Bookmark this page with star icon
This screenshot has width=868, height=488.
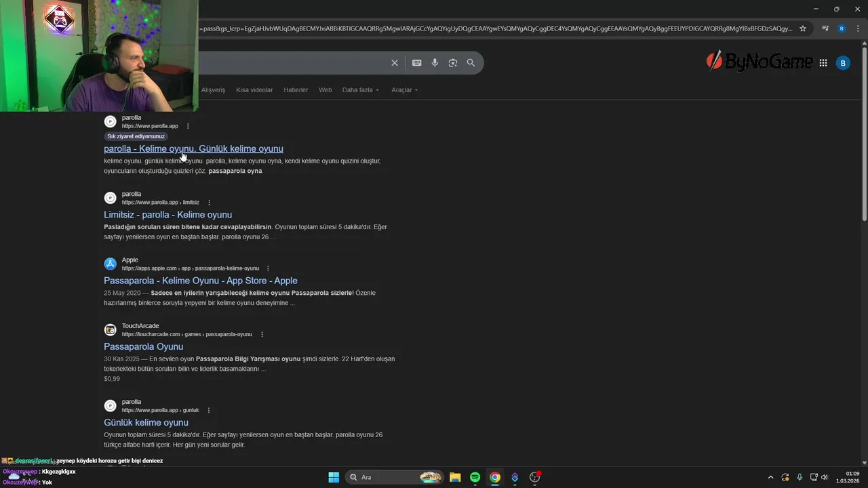[x=803, y=28]
